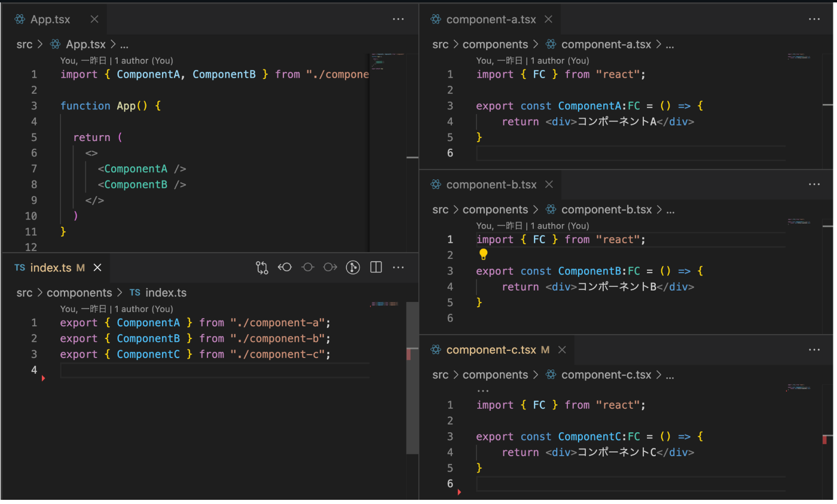This screenshot has height=504, width=837.
Task: Close the component-c.tsx tab
Action: pyautogui.click(x=561, y=350)
